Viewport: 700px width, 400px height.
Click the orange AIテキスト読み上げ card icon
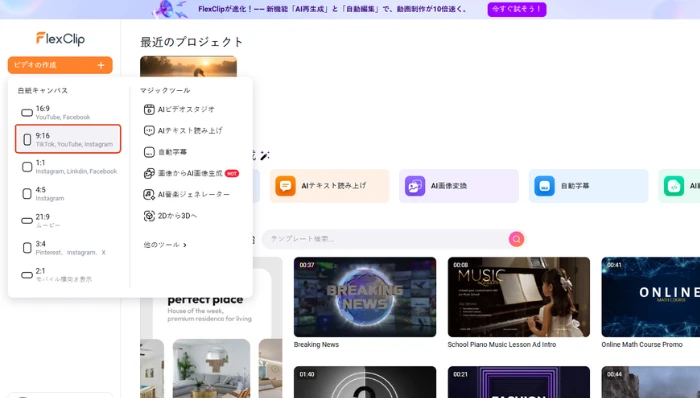click(x=285, y=186)
